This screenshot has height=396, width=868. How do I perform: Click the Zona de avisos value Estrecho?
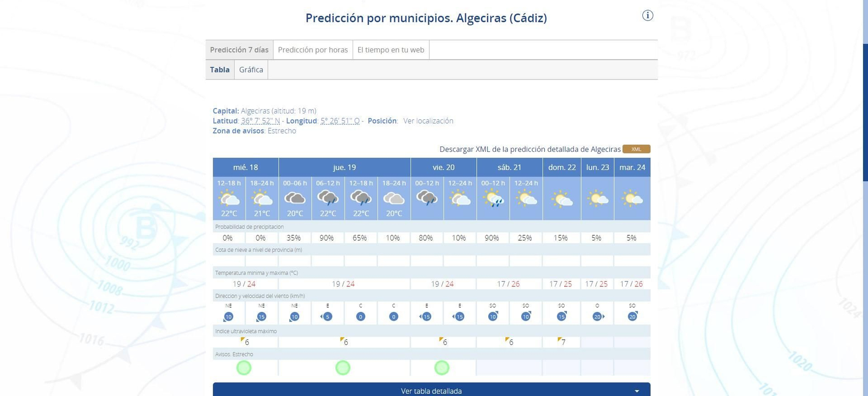click(282, 131)
